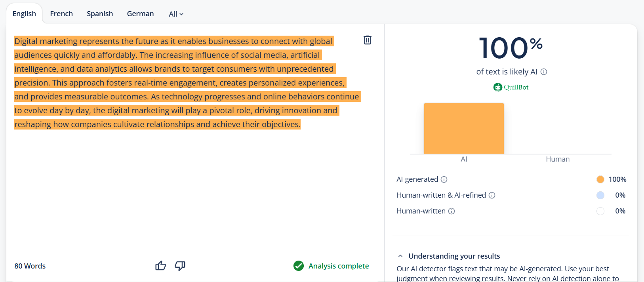Click the blue AI-refined color dot
The image size is (644, 282).
point(600,195)
